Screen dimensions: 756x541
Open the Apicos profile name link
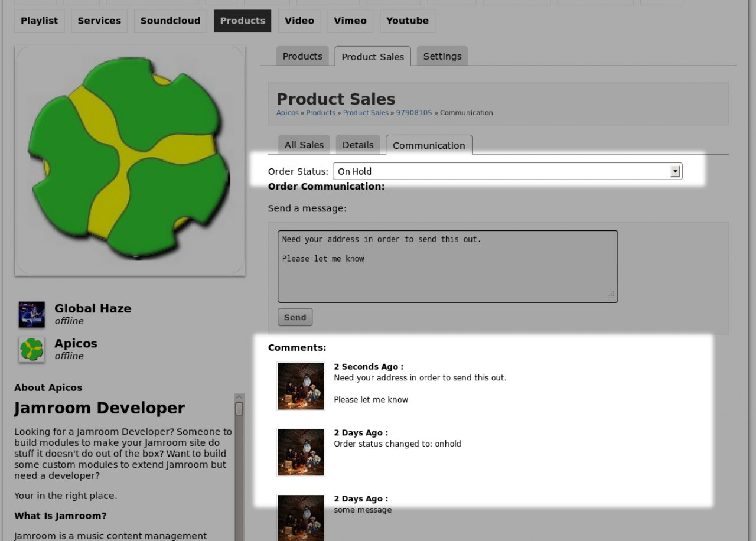(76, 343)
